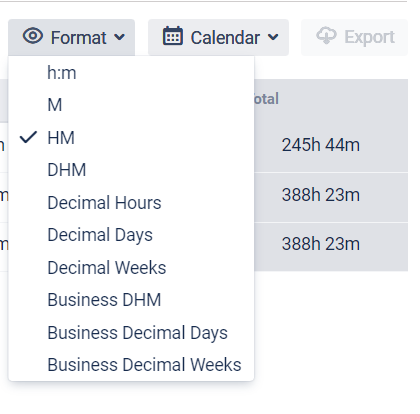Image resolution: width=420 pixels, height=414 pixels.
Task: Select Business DHM format
Action: [131, 300]
